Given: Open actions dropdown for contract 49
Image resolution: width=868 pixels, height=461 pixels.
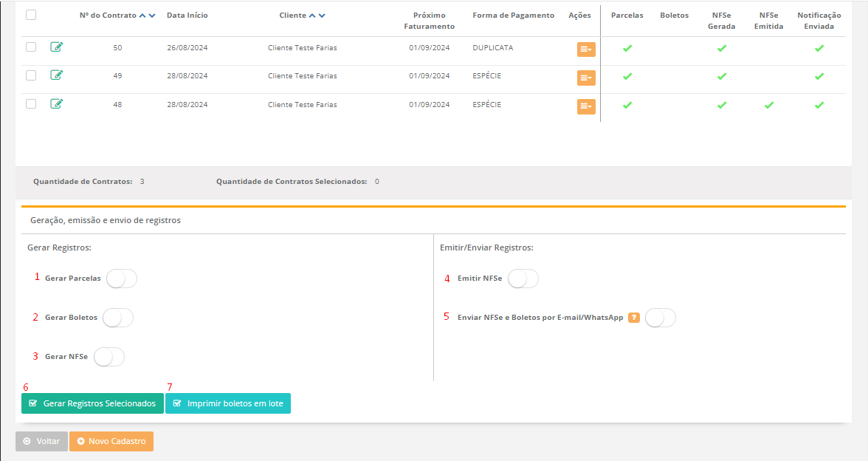Looking at the screenshot, I should tap(586, 78).
